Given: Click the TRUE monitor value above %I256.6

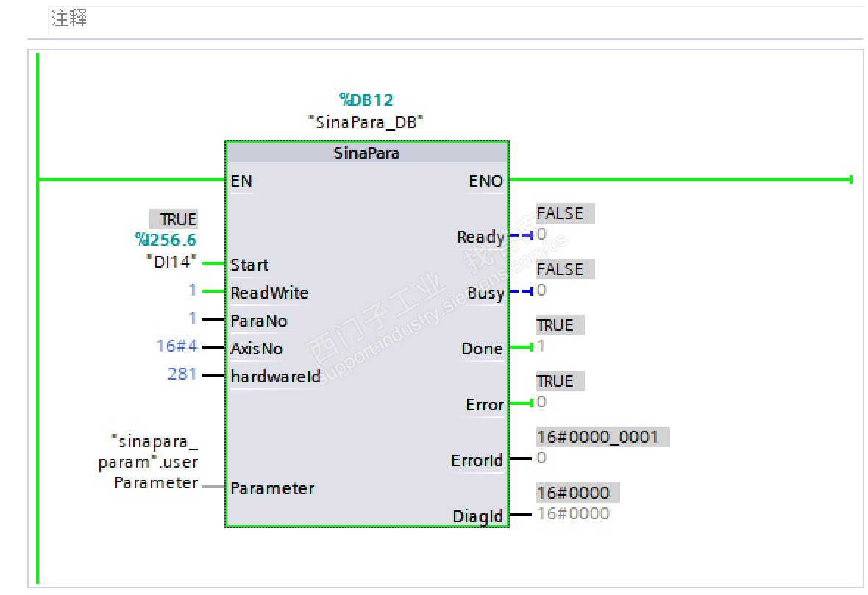Looking at the screenshot, I should (174, 219).
